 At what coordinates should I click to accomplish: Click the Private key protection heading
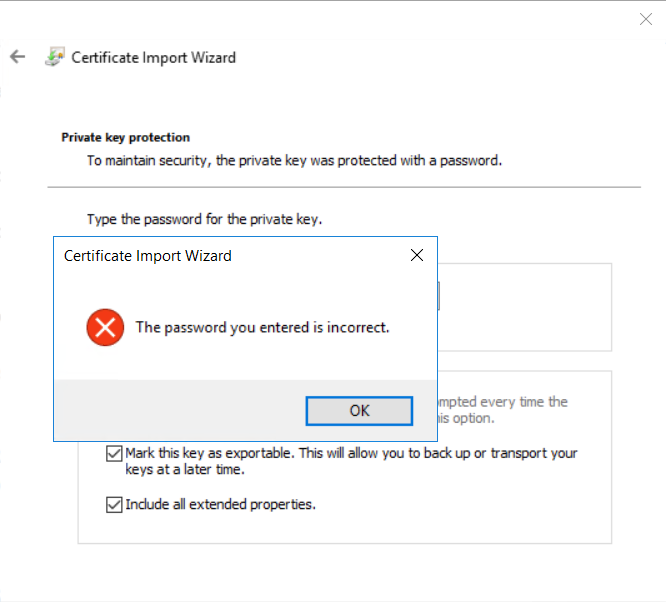(126, 137)
